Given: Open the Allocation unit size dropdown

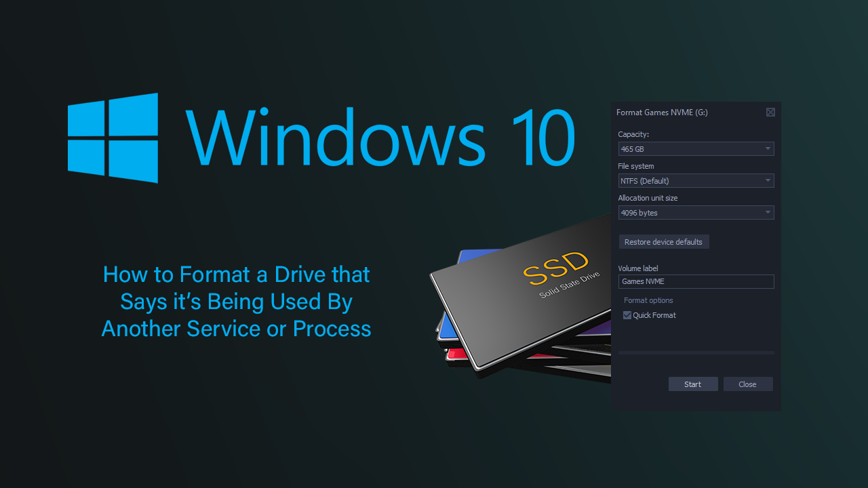Looking at the screenshot, I should click(696, 212).
